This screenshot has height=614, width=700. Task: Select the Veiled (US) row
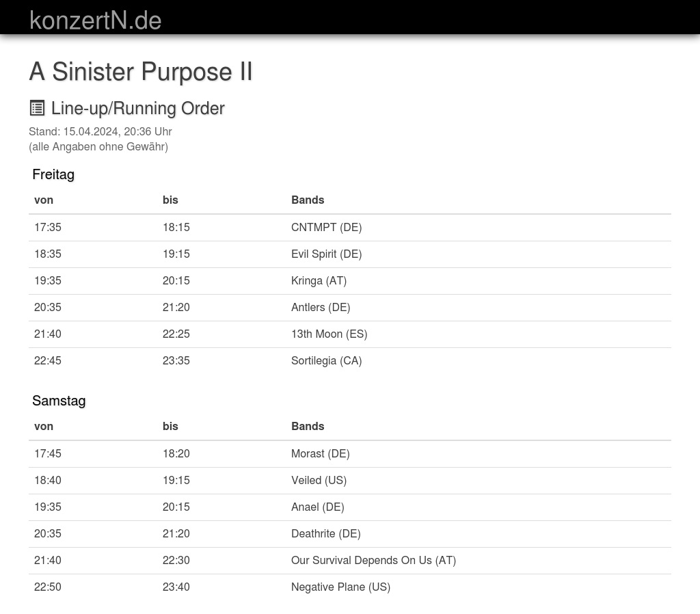319,480
